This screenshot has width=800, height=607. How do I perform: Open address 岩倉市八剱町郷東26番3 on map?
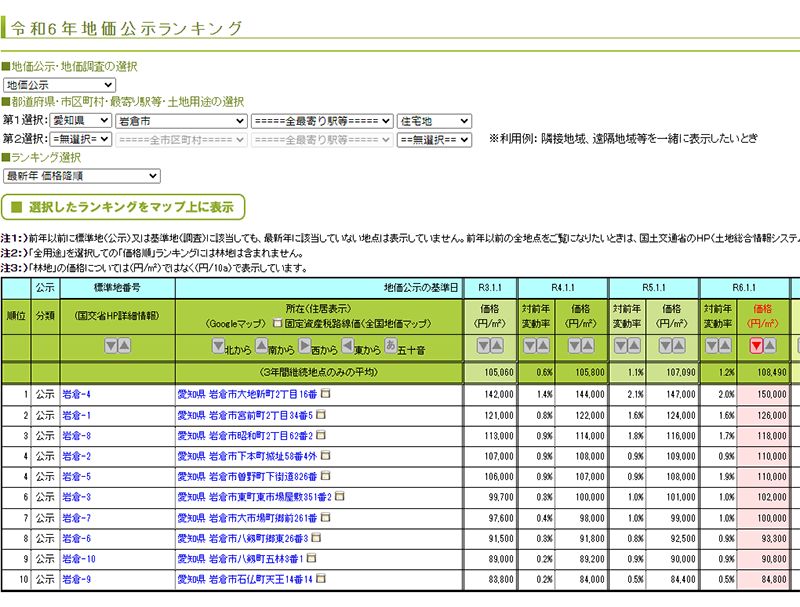(x=243, y=539)
